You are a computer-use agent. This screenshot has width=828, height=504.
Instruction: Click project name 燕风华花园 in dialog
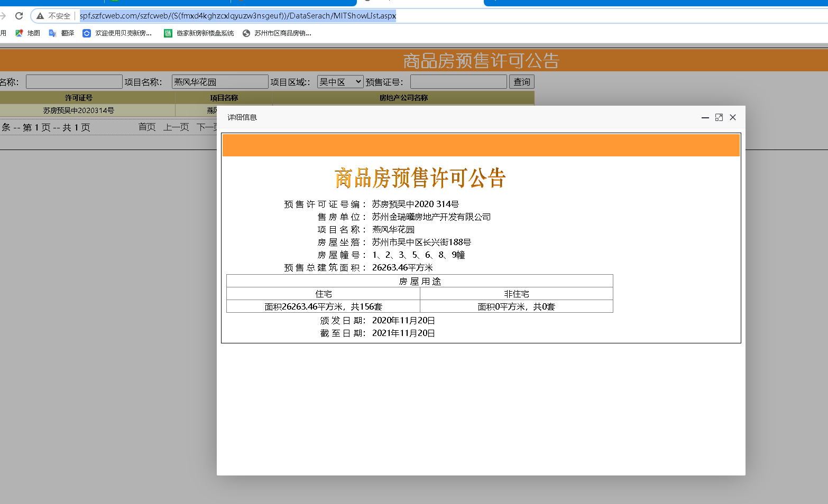pyautogui.click(x=393, y=229)
